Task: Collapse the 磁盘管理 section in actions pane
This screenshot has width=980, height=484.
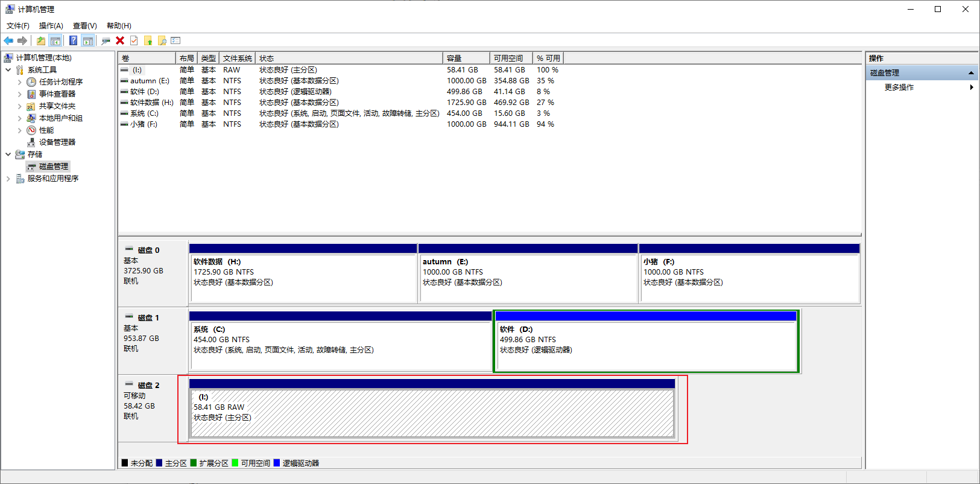Action: point(971,72)
